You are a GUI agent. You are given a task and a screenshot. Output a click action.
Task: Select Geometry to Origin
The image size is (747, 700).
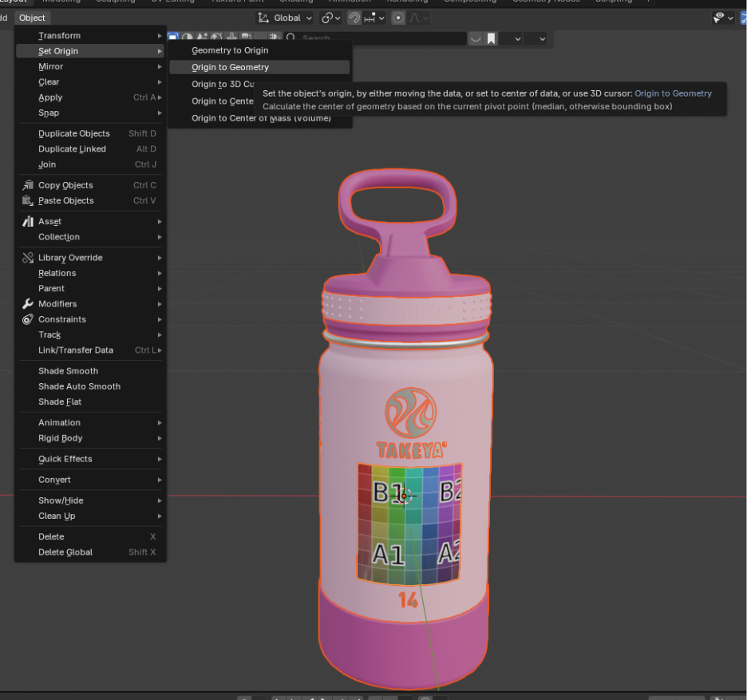click(x=259, y=50)
